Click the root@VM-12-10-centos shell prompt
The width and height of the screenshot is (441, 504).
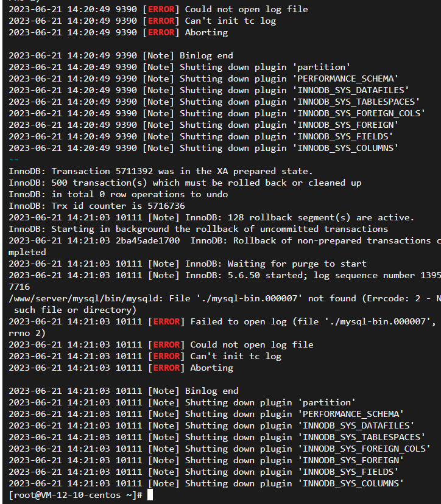click(x=76, y=495)
